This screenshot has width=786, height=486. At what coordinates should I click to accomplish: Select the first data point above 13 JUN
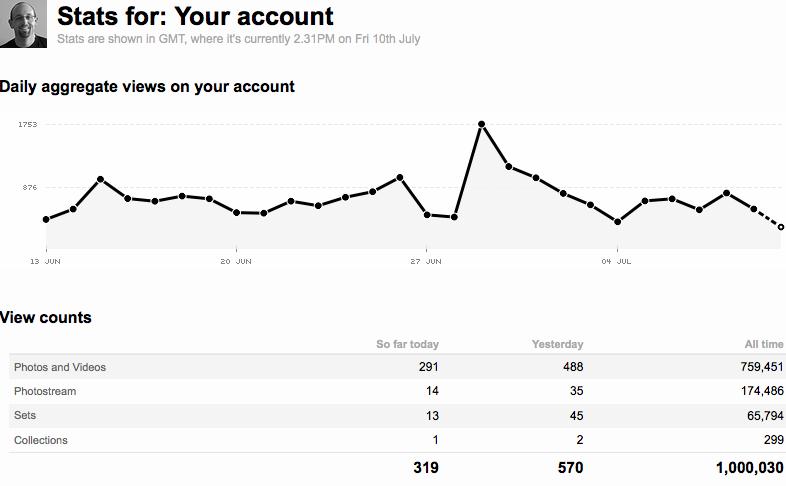46,219
